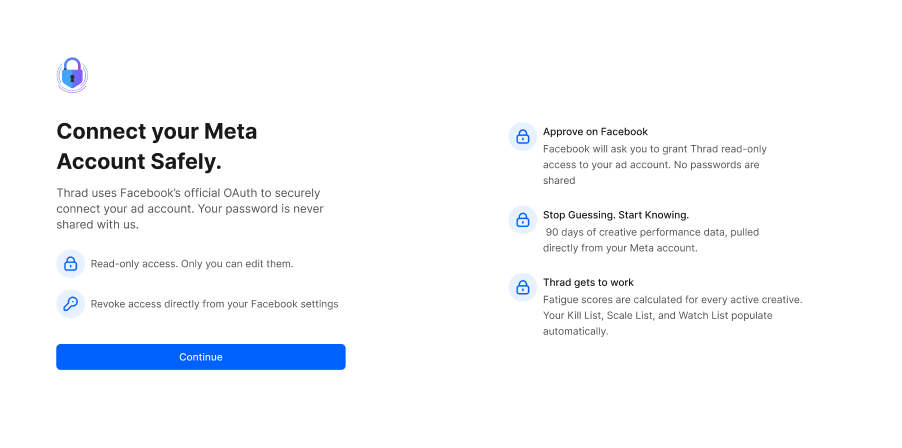The width and height of the screenshot is (902, 448).
Task: Select the Stop Guessing. Start Knowing. step title
Action: pyautogui.click(x=616, y=215)
